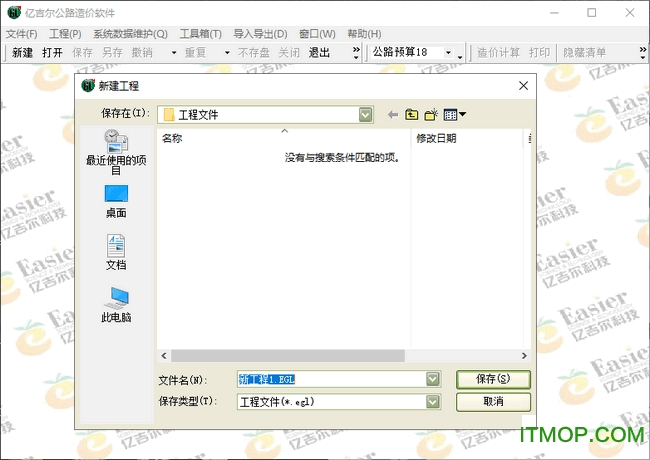Select 此电脑 in the places bar
This screenshot has height=460, width=650.
(x=116, y=305)
